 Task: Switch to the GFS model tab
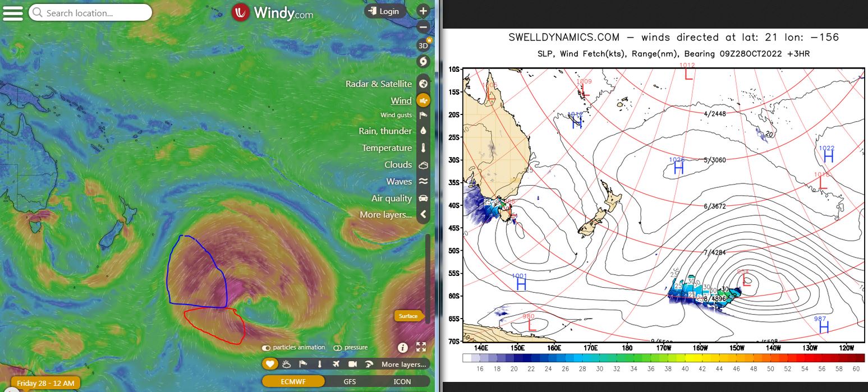point(349,381)
